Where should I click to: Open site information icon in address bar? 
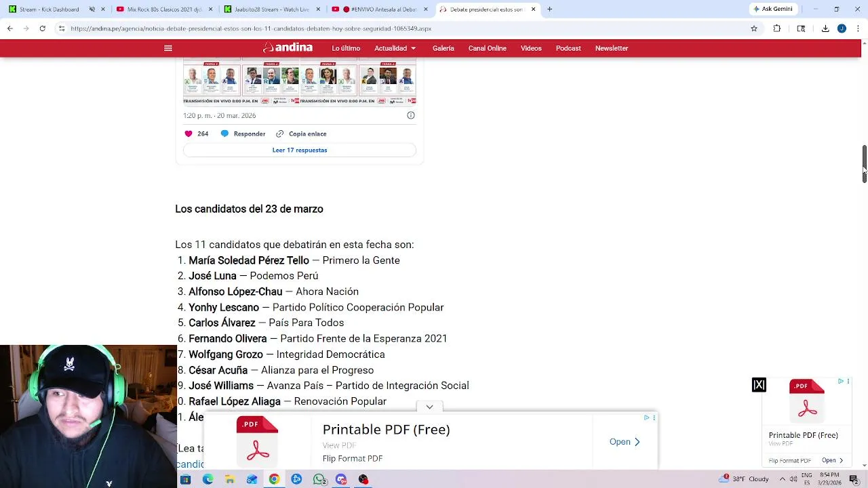point(62,28)
